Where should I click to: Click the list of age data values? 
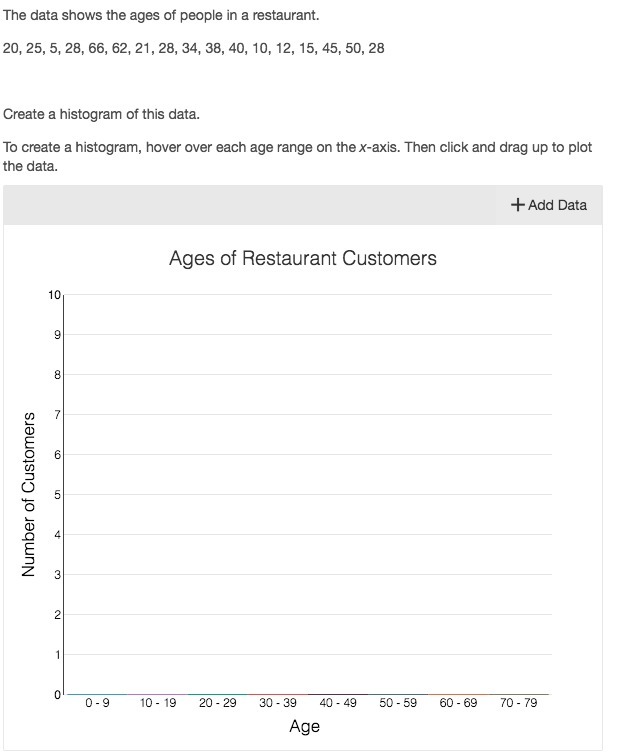pos(194,48)
